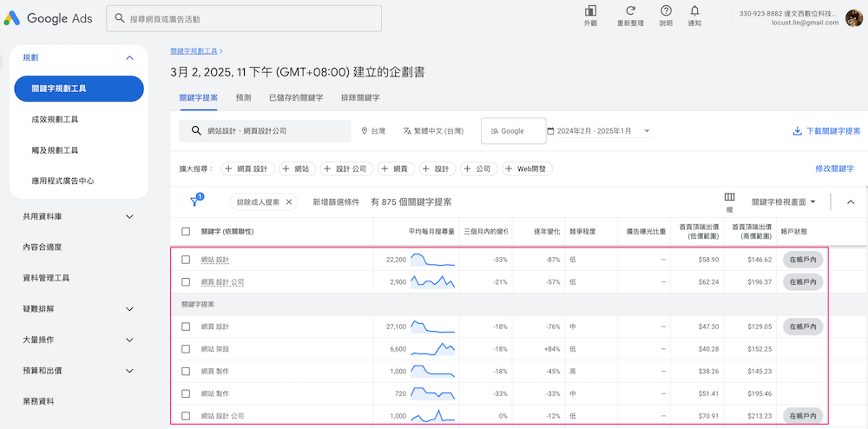Image resolution: width=868 pixels, height=429 pixels.
Task: Click the 關鍵字規劃工具 breadcrumb link
Action: coord(194,51)
